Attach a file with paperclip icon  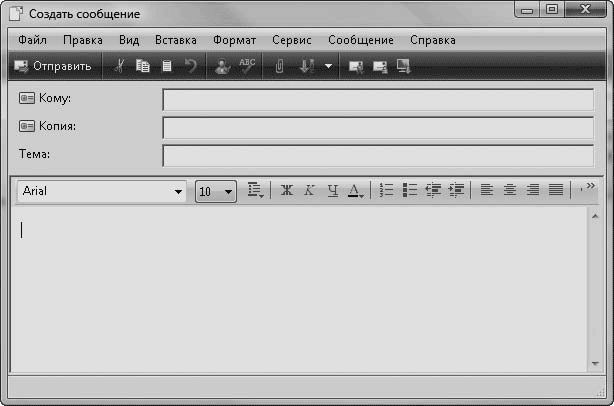280,67
